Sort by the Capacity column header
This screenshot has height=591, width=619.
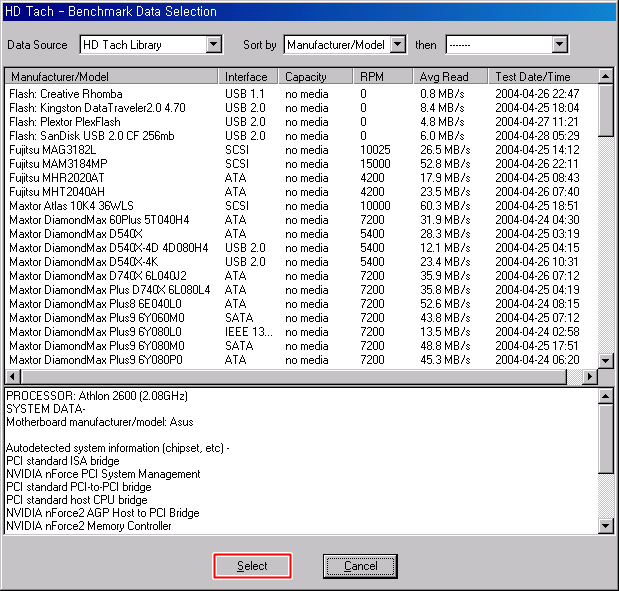(x=316, y=77)
